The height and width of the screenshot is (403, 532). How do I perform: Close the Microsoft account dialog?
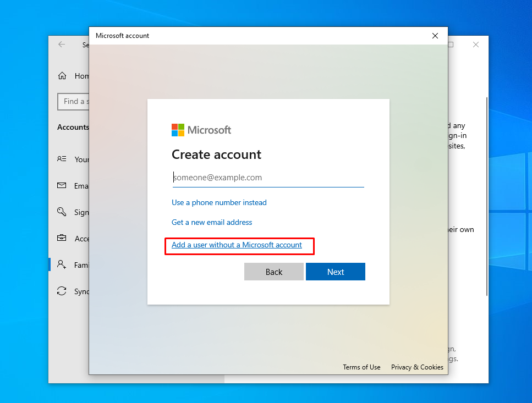(x=435, y=36)
